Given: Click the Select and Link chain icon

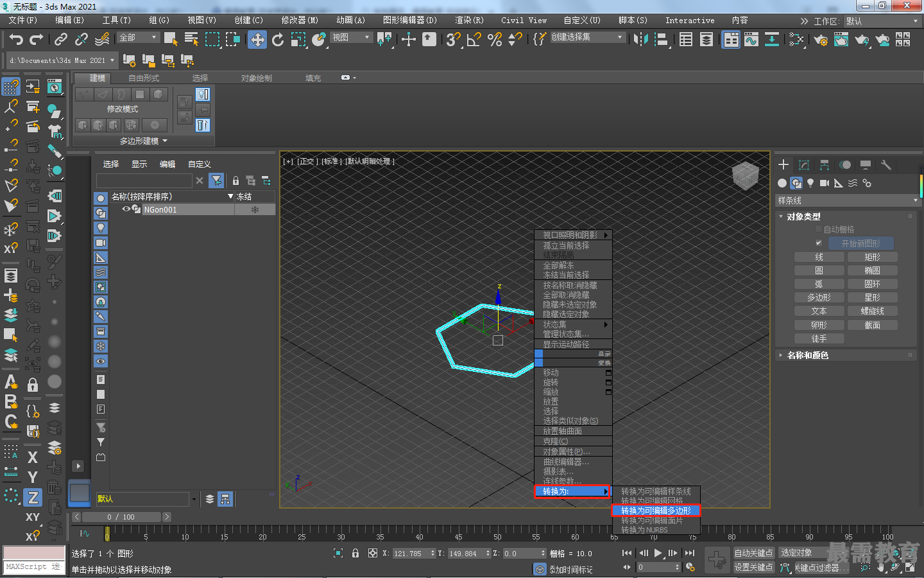Looking at the screenshot, I should tap(61, 40).
